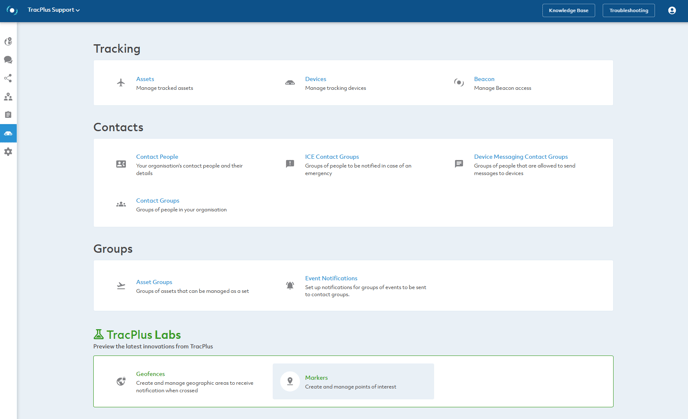Open settings gear in the sidebar
Screen dimensions: 688x419
[8, 151]
